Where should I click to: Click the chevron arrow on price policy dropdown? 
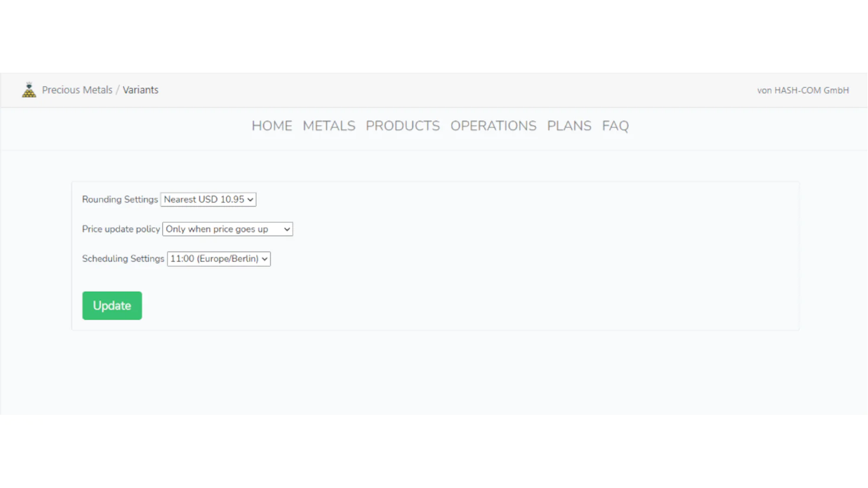pyautogui.click(x=287, y=230)
